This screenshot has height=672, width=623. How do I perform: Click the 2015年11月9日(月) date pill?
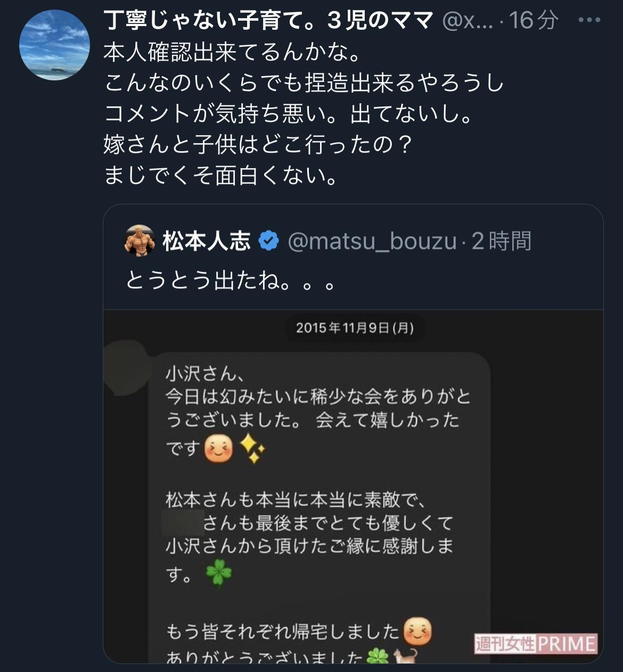(355, 327)
